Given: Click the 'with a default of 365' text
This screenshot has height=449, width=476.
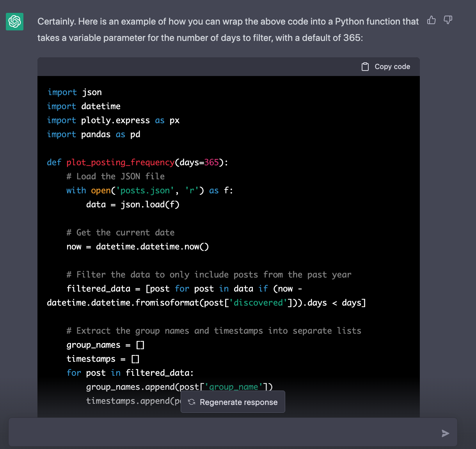Looking at the screenshot, I should pos(319,38).
